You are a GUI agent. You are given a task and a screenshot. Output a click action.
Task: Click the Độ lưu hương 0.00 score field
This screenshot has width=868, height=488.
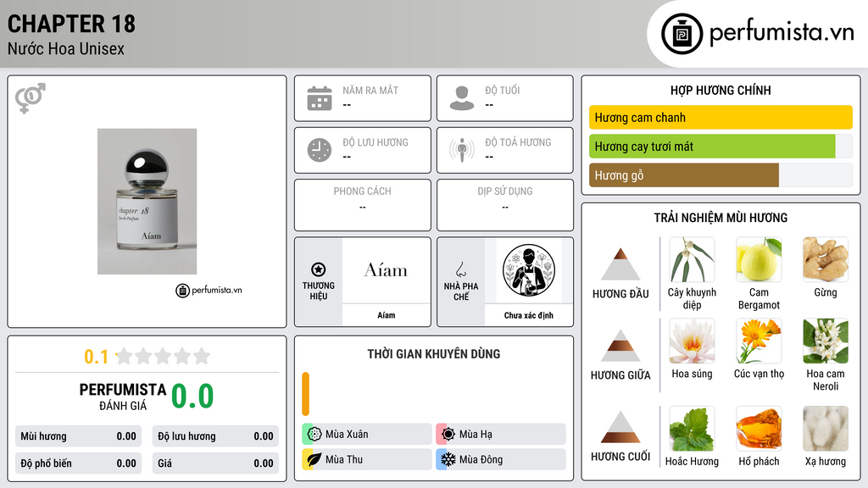215,436
